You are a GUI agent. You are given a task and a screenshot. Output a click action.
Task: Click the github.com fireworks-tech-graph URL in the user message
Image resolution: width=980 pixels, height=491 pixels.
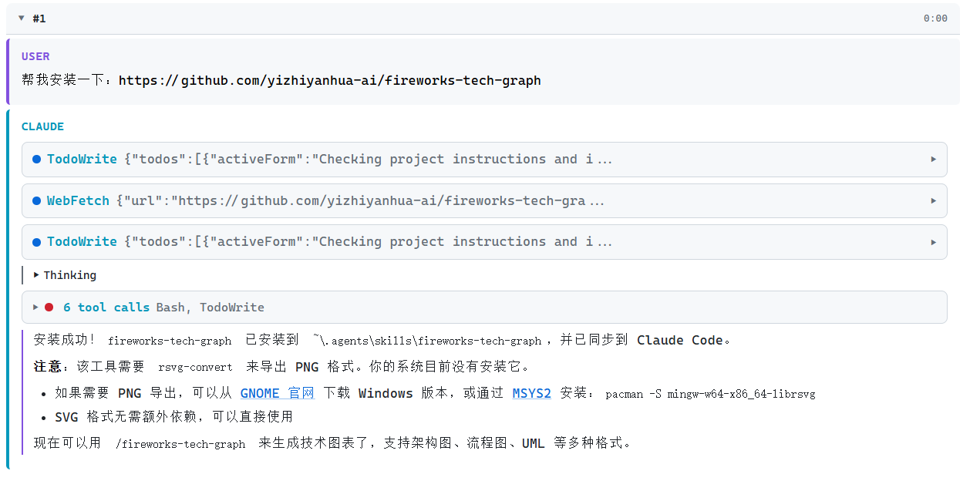330,80
